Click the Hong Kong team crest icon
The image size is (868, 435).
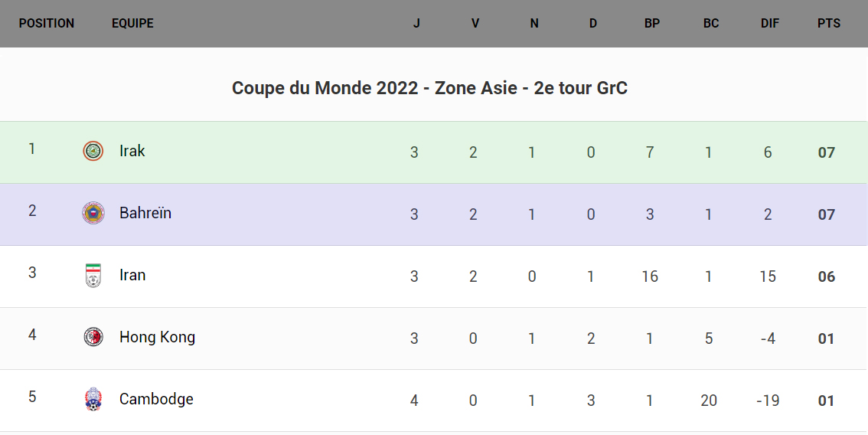pos(93,337)
